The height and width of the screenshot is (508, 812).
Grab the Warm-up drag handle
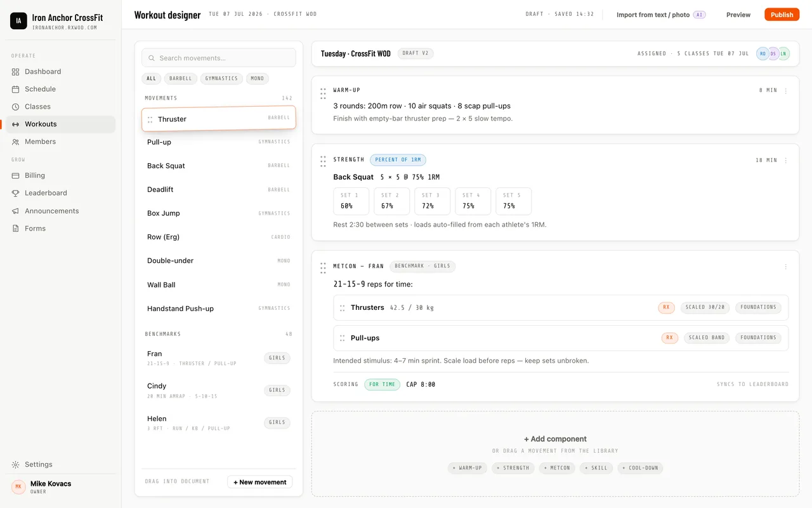[323, 93]
